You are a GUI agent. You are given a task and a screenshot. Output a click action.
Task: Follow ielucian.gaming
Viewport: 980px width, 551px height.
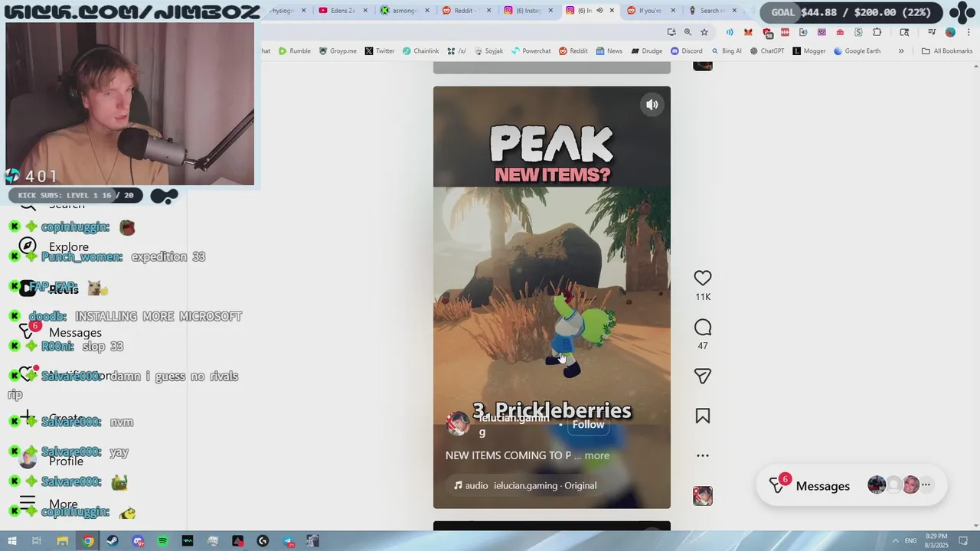pyautogui.click(x=588, y=425)
